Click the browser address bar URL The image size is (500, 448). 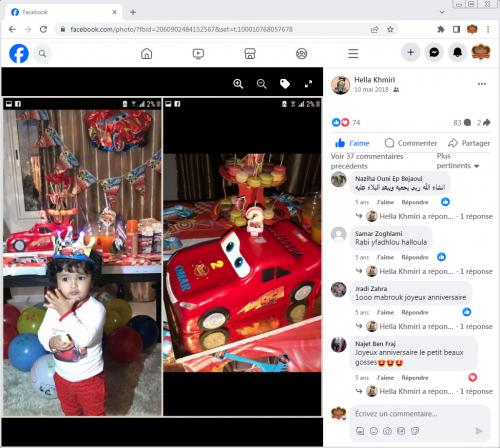pyautogui.click(x=181, y=29)
